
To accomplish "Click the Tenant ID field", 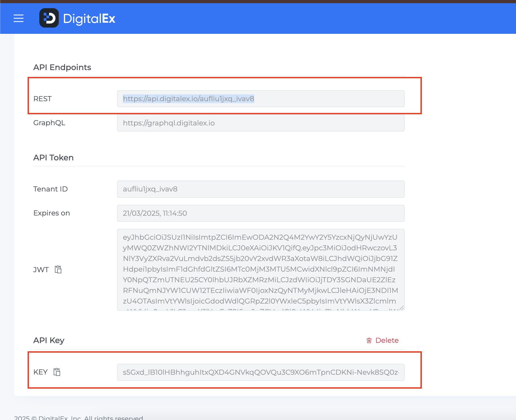I will tap(261, 189).
